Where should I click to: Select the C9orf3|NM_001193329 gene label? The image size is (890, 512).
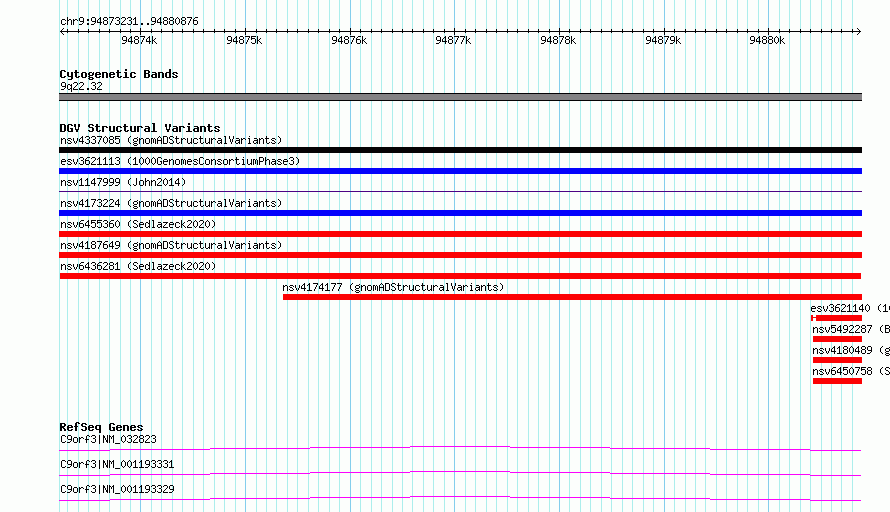[x=117, y=489]
